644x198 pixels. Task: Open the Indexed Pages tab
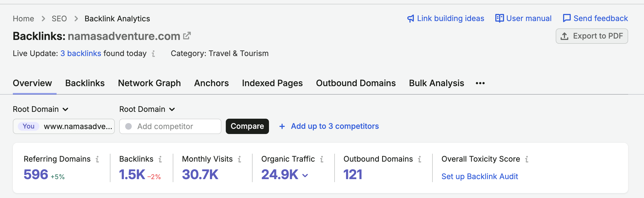(273, 83)
